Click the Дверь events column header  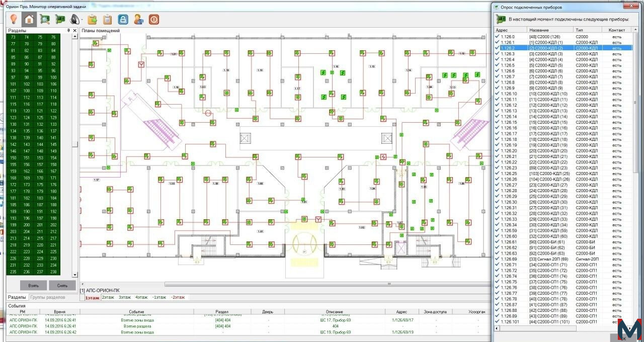tap(267, 312)
